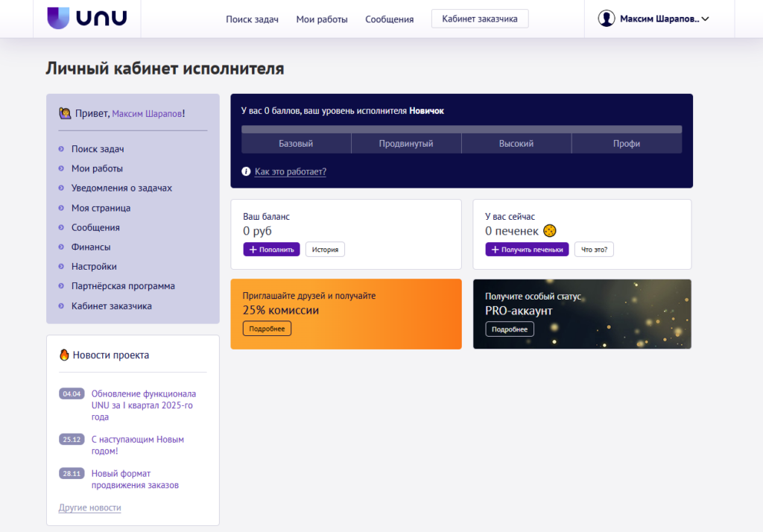
Task: Click the user avatar icon in header
Action: click(x=607, y=19)
